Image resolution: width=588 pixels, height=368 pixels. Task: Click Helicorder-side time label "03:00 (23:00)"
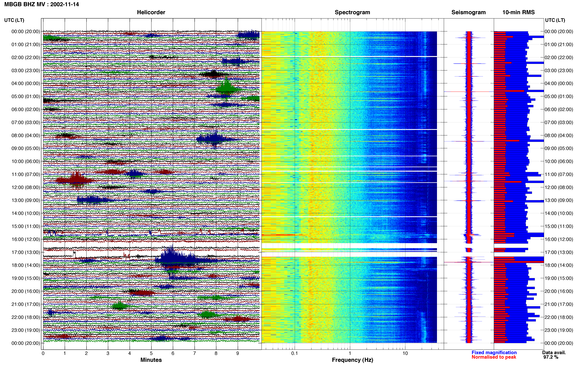click(26, 71)
